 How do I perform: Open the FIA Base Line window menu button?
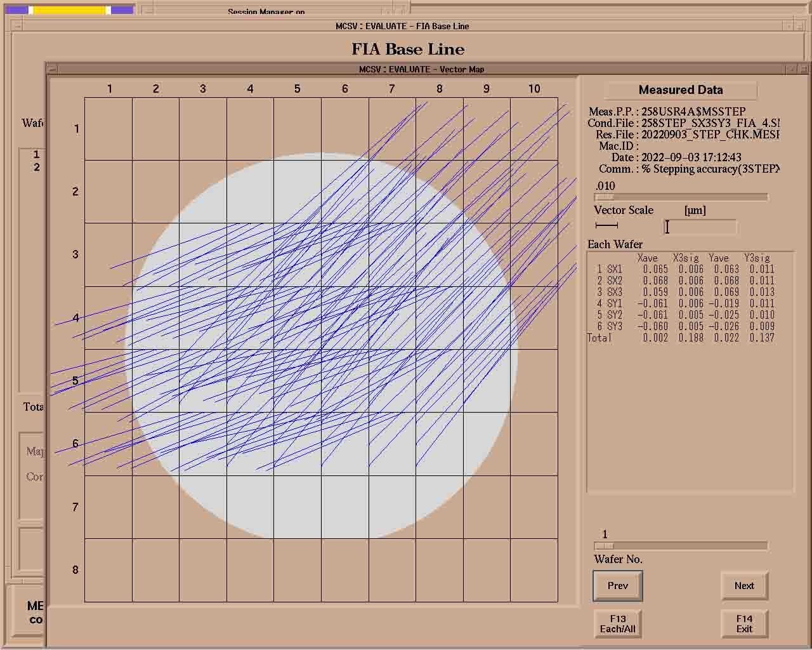16,26
